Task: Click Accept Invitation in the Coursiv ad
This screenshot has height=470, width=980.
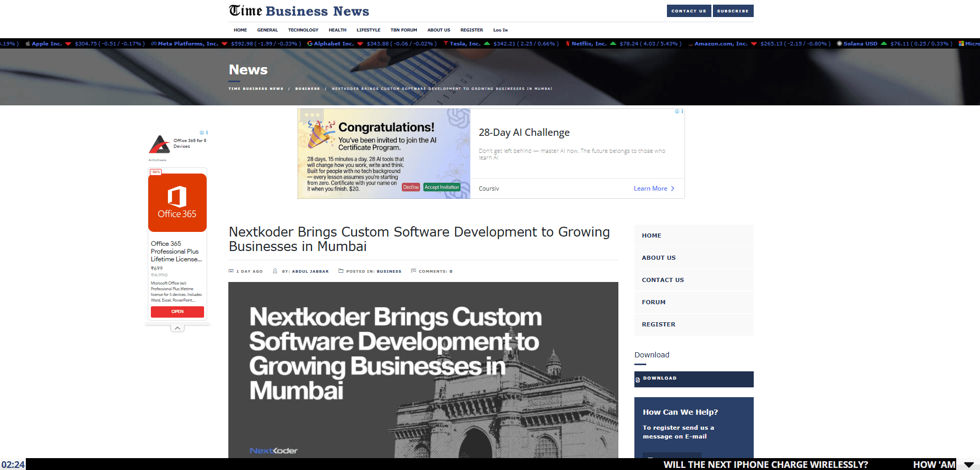Action: click(x=442, y=187)
